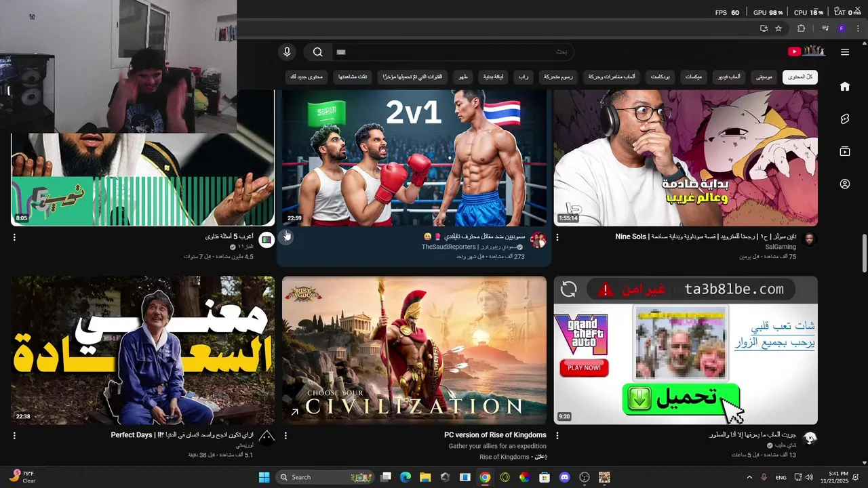Click the channel avatar beside 8:05 video
The height and width of the screenshot is (488, 868).
coord(267,239)
